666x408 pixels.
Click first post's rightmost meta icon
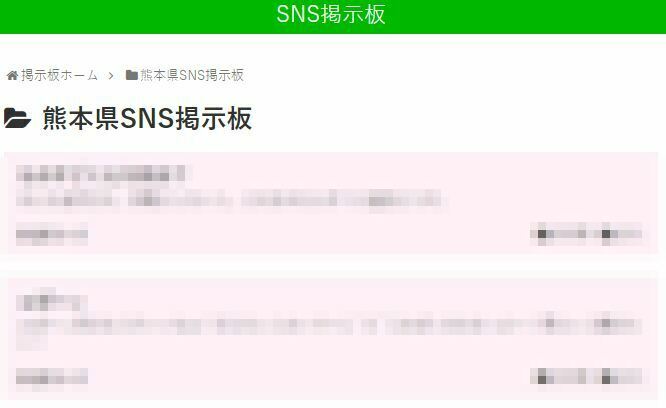coord(606,234)
